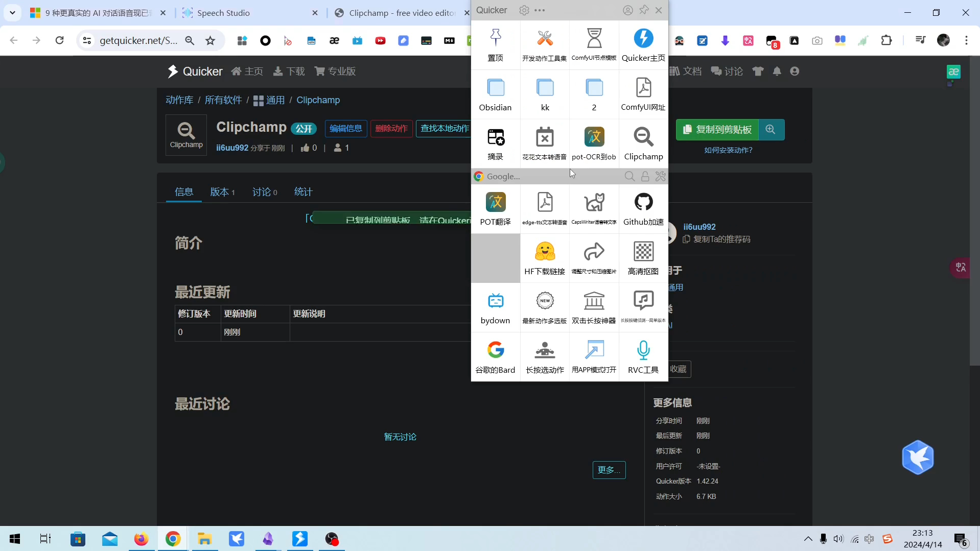Launch Firefox from the taskbar

142,539
